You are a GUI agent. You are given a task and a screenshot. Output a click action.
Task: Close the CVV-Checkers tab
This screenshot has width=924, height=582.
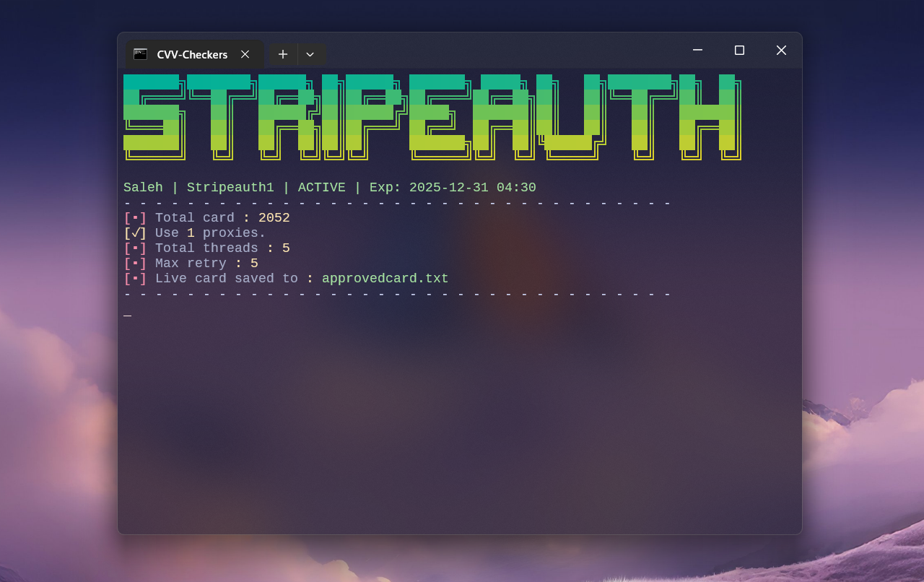[245, 54]
